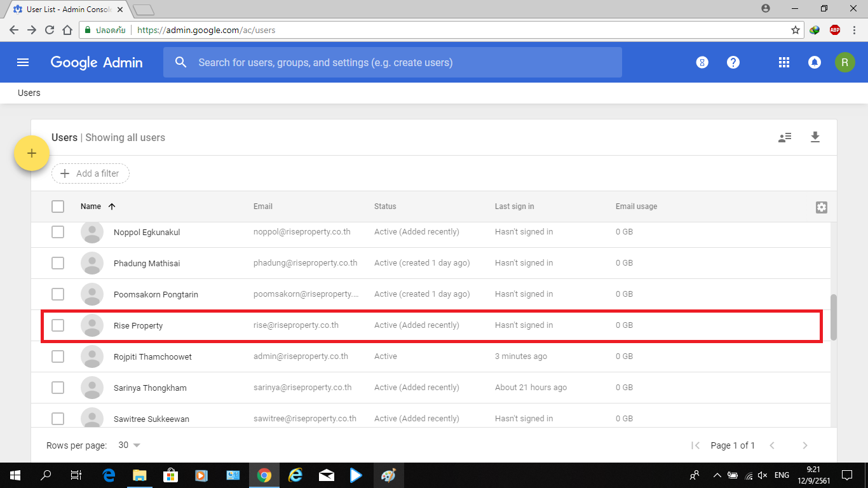This screenshot has height=488, width=868.
Task: Tick the select-all checkbox in header
Action: [58, 207]
